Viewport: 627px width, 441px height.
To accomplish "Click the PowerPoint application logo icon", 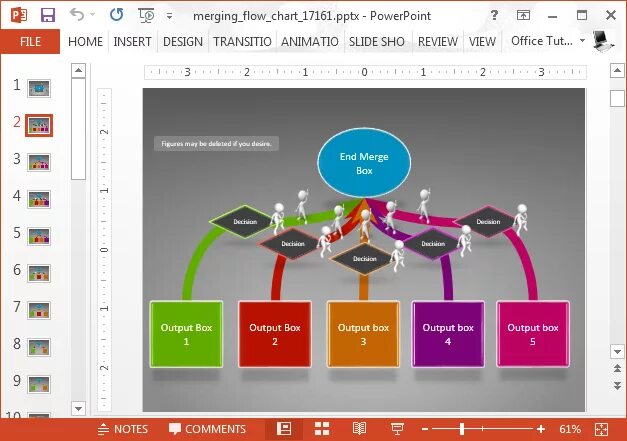I will (19, 15).
